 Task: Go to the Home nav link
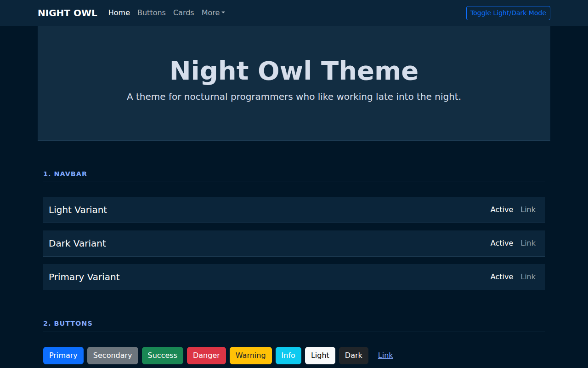click(x=119, y=13)
